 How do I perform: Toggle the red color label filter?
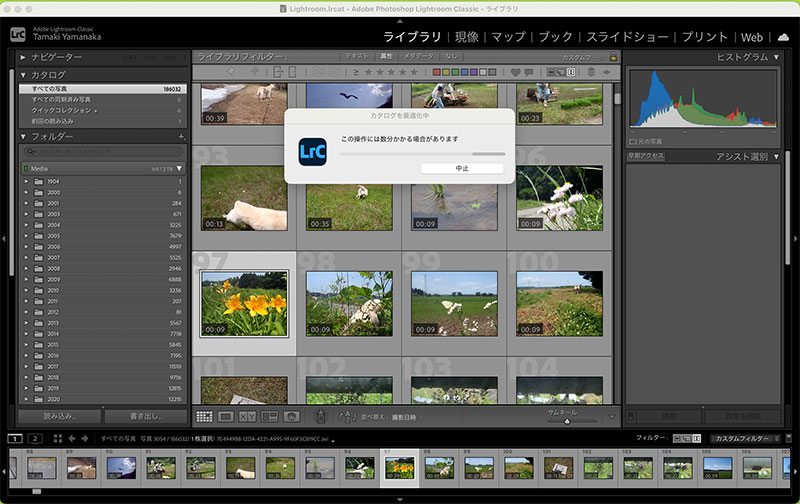437,72
